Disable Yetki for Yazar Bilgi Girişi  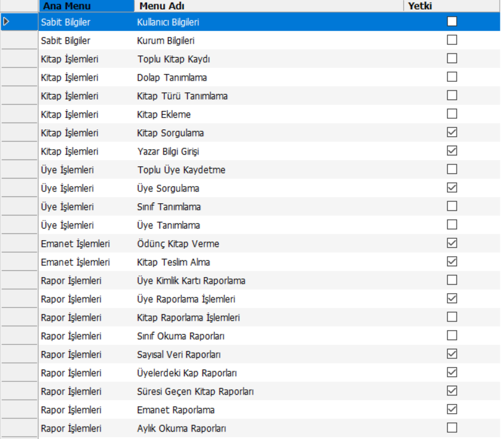coord(452,151)
